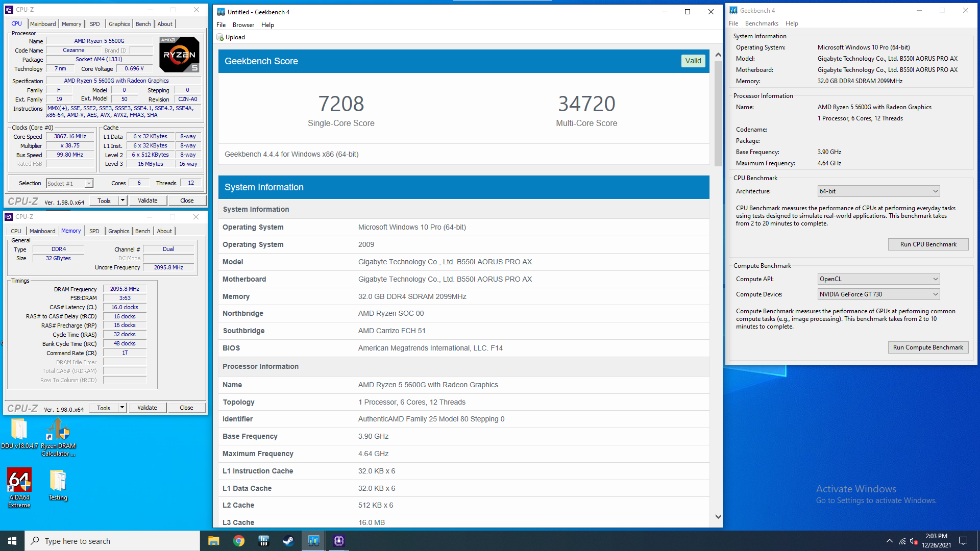980x551 pixels.
Task: Switch to the SPD tab in the top CPU-Z window
Action: point(95,24)
